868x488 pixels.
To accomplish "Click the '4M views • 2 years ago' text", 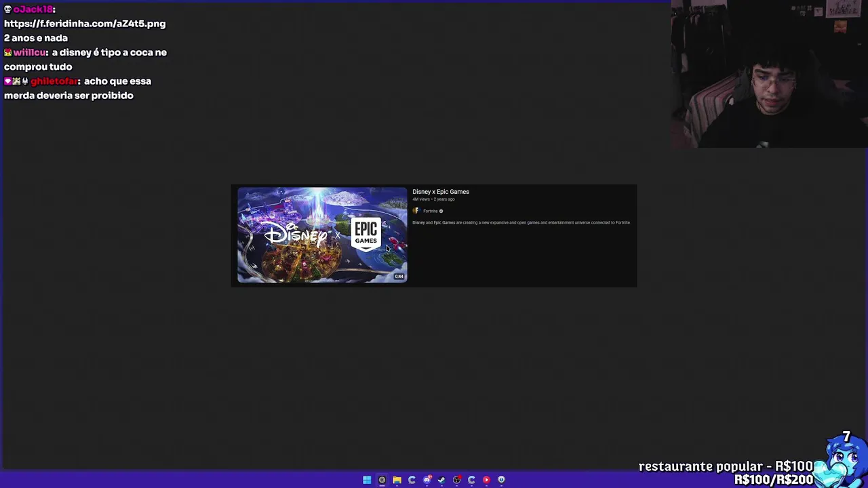I will tap(433, 199).
